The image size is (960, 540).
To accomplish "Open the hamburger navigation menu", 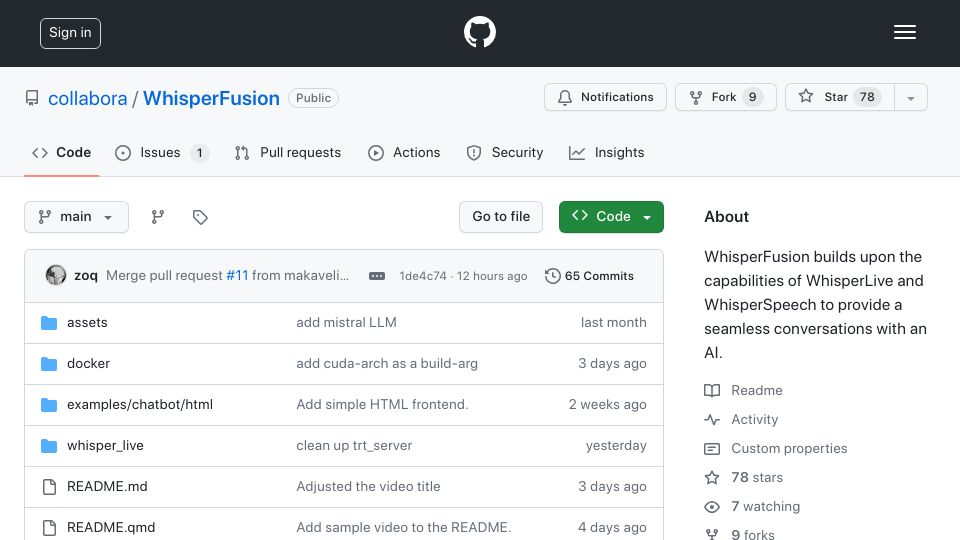I will [904, 32].
